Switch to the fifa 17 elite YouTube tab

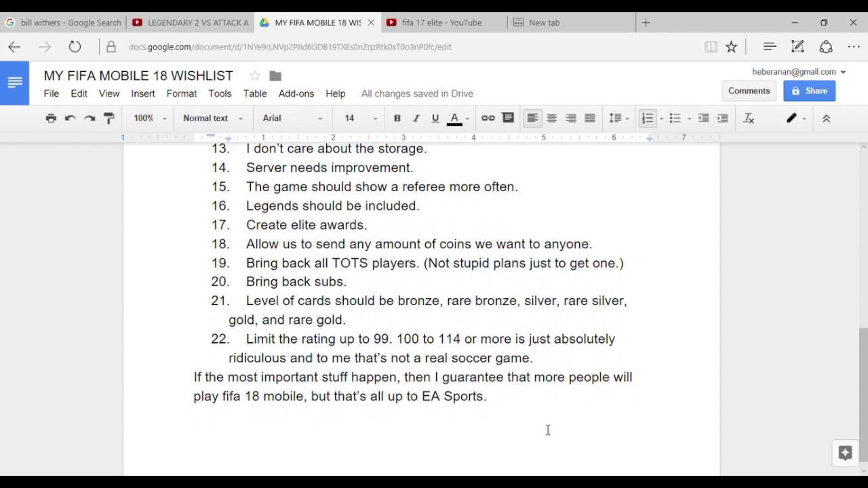(x=444, y=22)
